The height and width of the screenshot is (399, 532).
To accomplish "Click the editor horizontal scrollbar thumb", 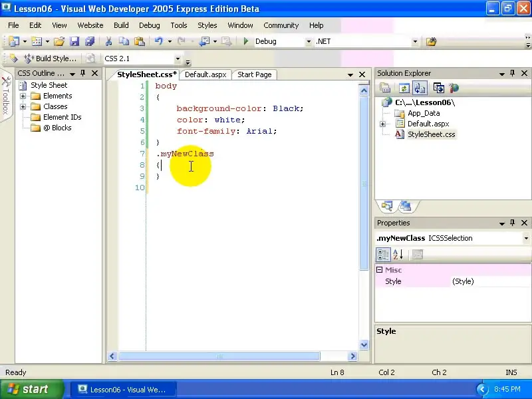I will click(x=219, y=356).
